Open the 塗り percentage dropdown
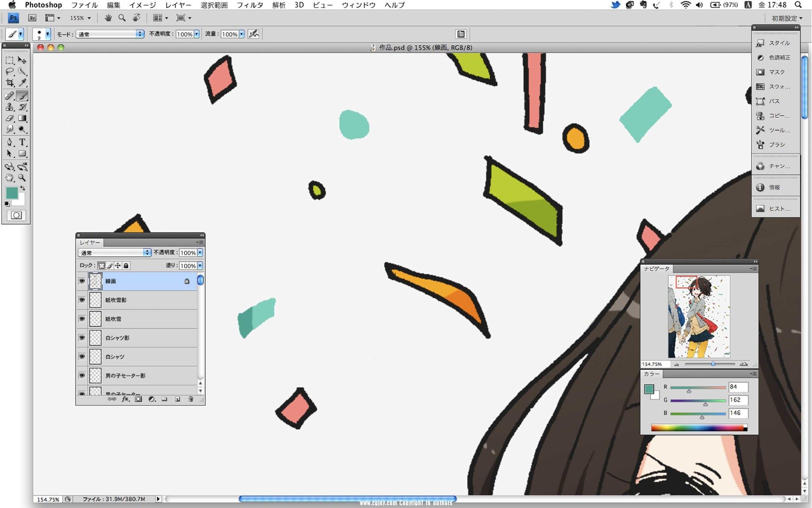The width and height of the screenshot is (812, 508). pos(201,266)
